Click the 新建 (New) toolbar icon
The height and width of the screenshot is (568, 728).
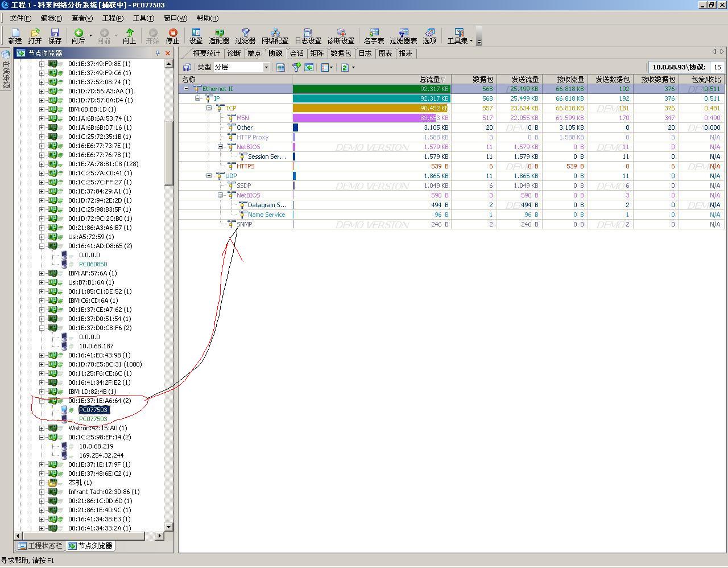15,36
